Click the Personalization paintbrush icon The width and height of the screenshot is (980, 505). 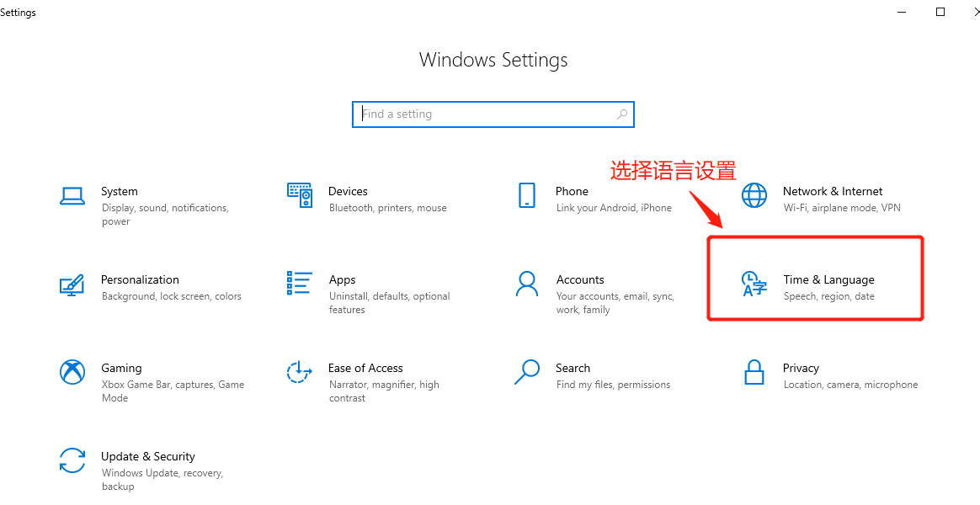coord(72,284)
